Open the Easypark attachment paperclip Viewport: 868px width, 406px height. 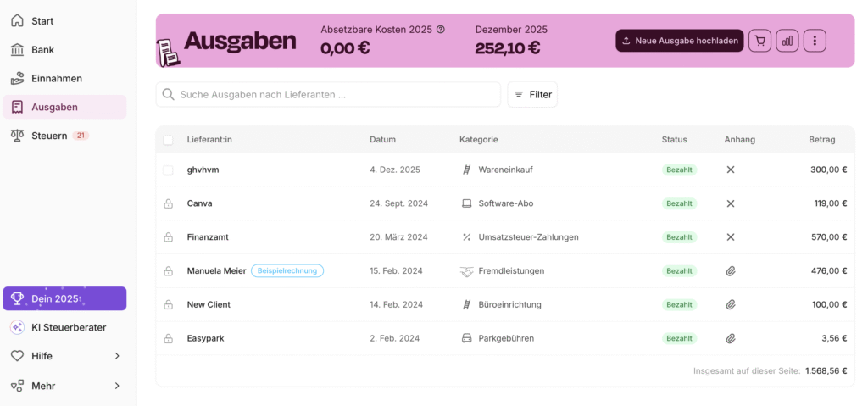pyautogui.click(x=731, y=338)
